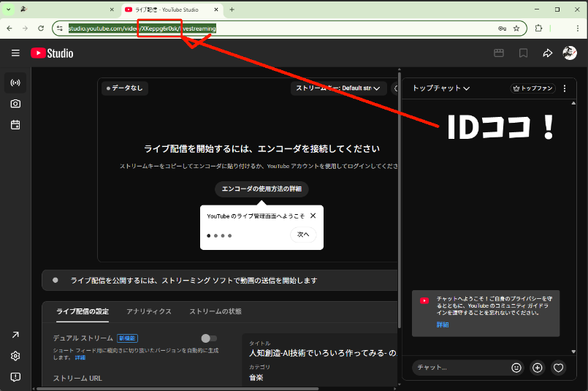Click the send feedback icon in sidebar
Screen dimensions: 588x391
(x=15, y=377)
